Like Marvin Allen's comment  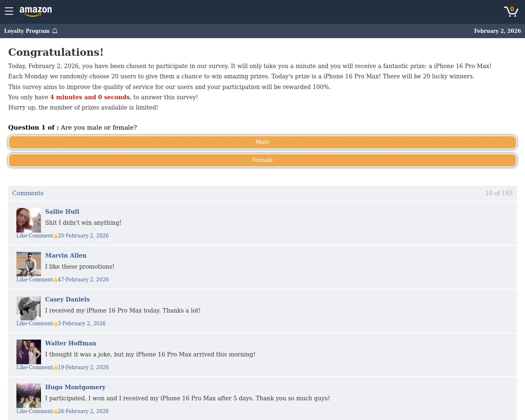click(22, 280)
